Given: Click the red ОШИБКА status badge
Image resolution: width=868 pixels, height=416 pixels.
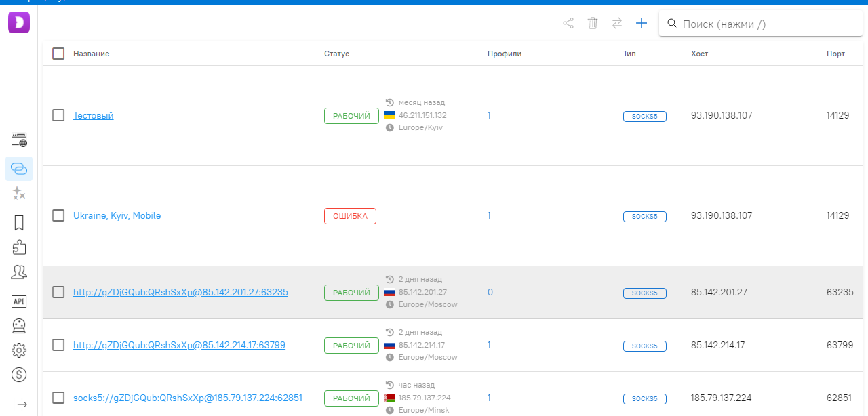Looking at the screenshot, I should coord(350,216).
